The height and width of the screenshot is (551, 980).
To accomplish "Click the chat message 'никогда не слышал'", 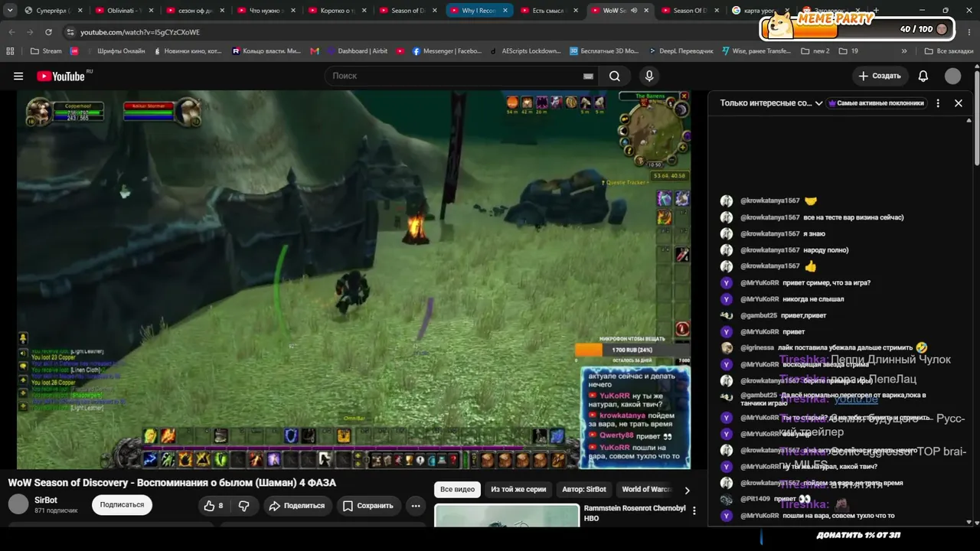I will 813,299.
